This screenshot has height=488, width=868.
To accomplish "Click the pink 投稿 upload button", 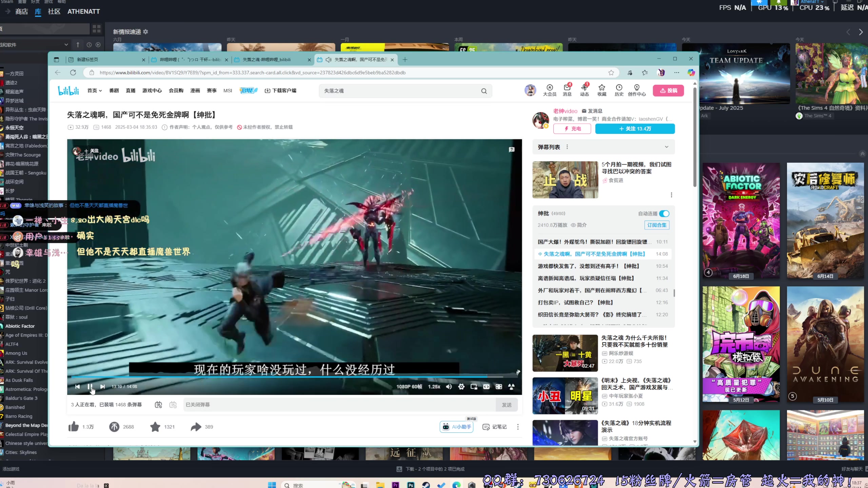I will pyautogui.click(x=668, y=90).
